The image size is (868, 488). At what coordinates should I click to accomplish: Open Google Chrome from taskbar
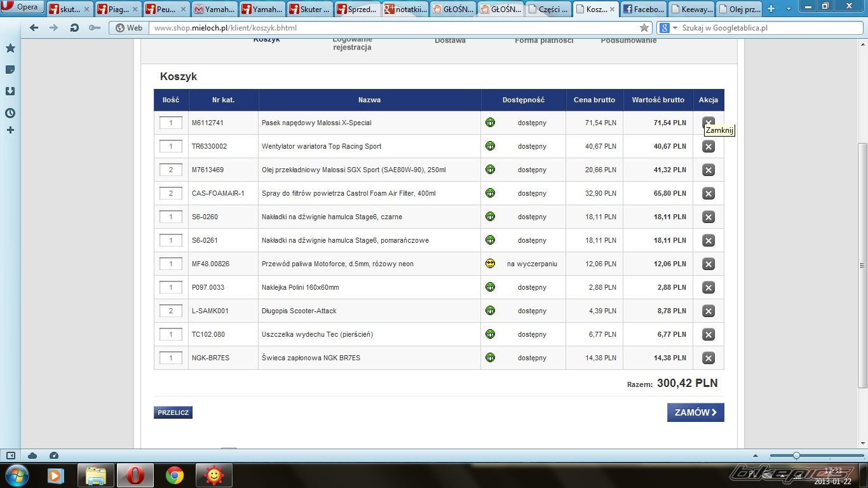click(x=175, y=475)
